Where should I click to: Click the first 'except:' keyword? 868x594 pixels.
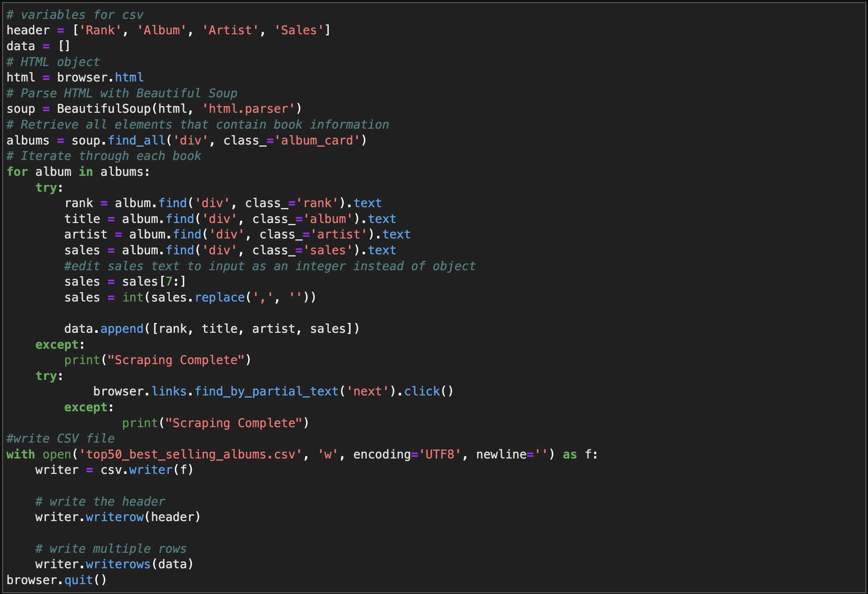tap(60, 345)
